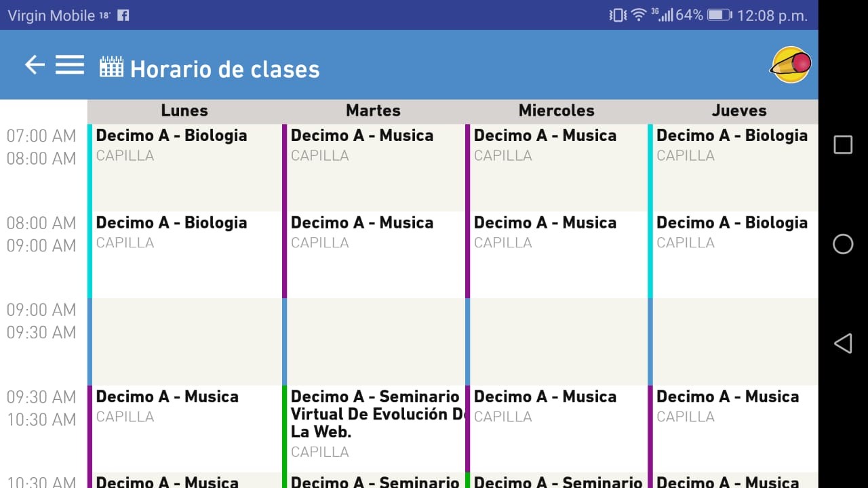Open Lunes 07:00 AM Biologia class
This screenshot has width=868, height=488.
(x=184, y=167)
